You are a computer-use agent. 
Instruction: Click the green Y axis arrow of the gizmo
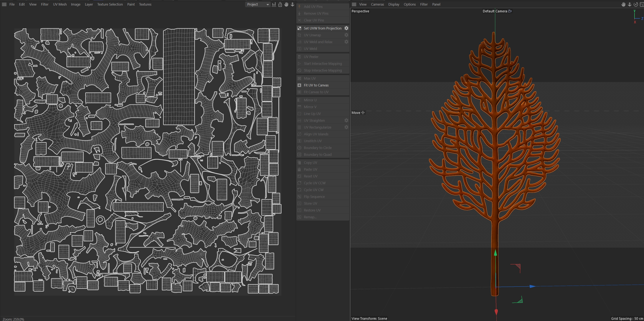[495, 253]
